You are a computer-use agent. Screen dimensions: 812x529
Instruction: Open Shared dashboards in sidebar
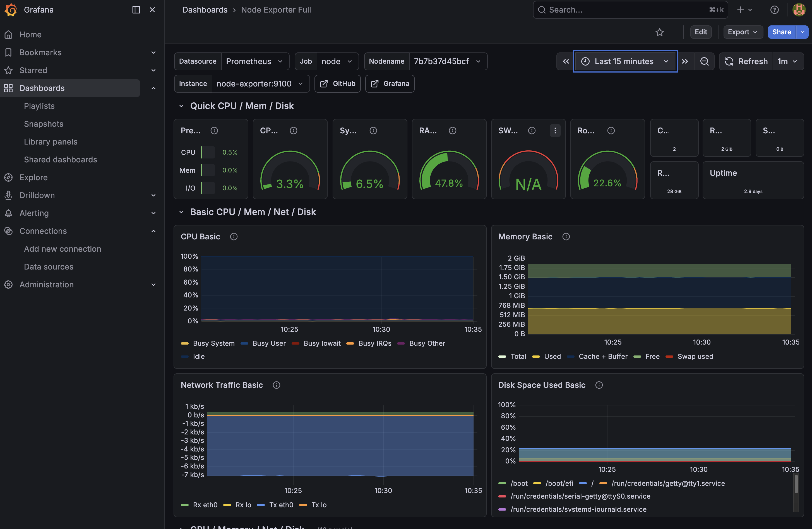point(60,160)
